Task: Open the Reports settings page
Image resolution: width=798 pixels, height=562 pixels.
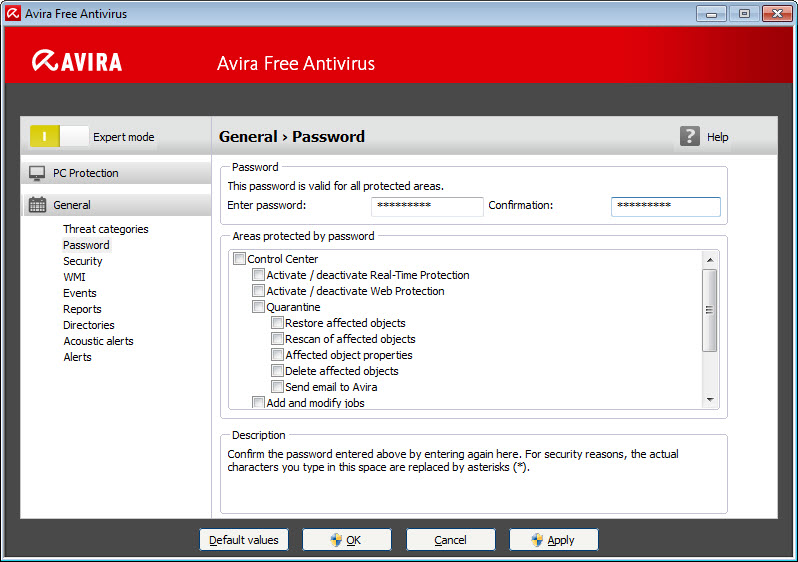Action: [82, 309]
